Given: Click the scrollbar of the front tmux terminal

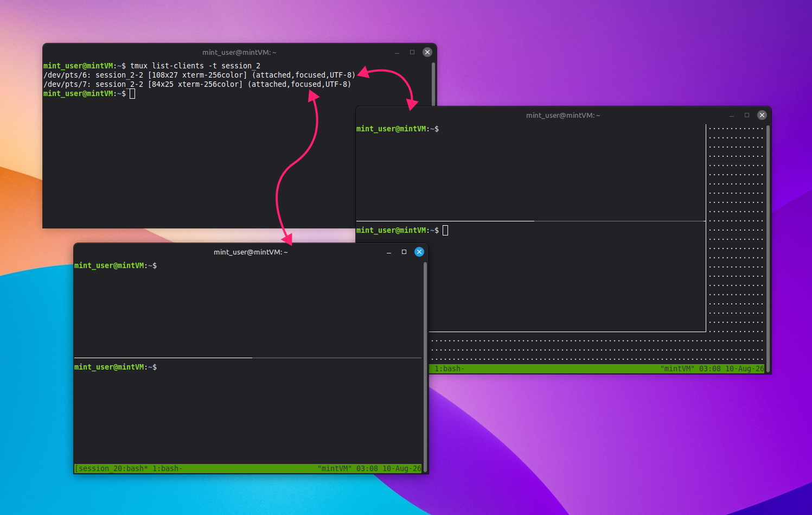Looking at the screenshot, I should pos(425,367).
